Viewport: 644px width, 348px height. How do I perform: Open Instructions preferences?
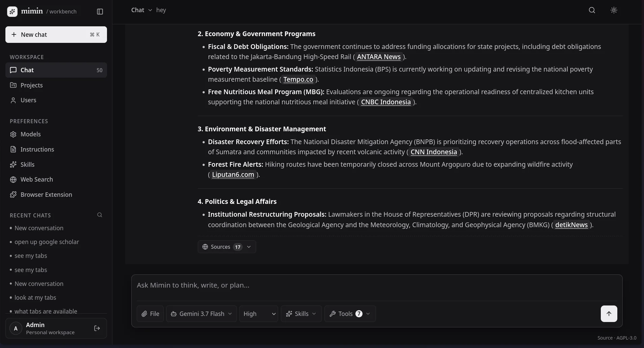coord(56,150)
